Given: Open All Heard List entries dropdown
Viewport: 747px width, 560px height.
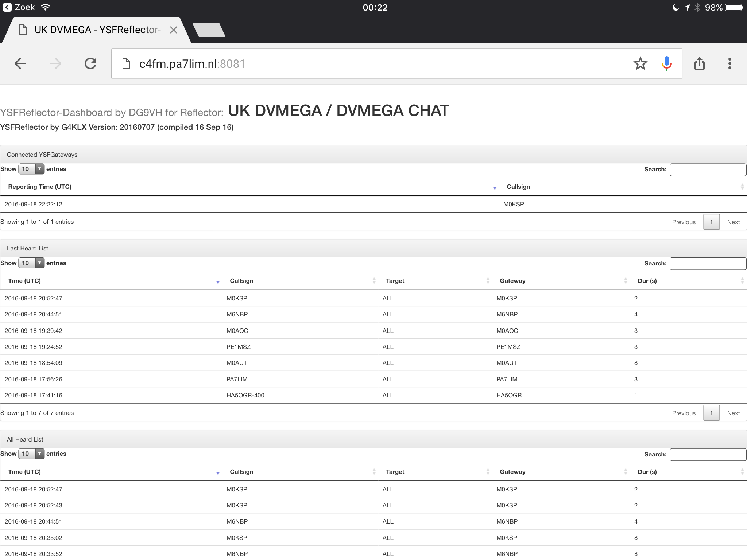Looking at the screenshot, I should click(31, 454).
